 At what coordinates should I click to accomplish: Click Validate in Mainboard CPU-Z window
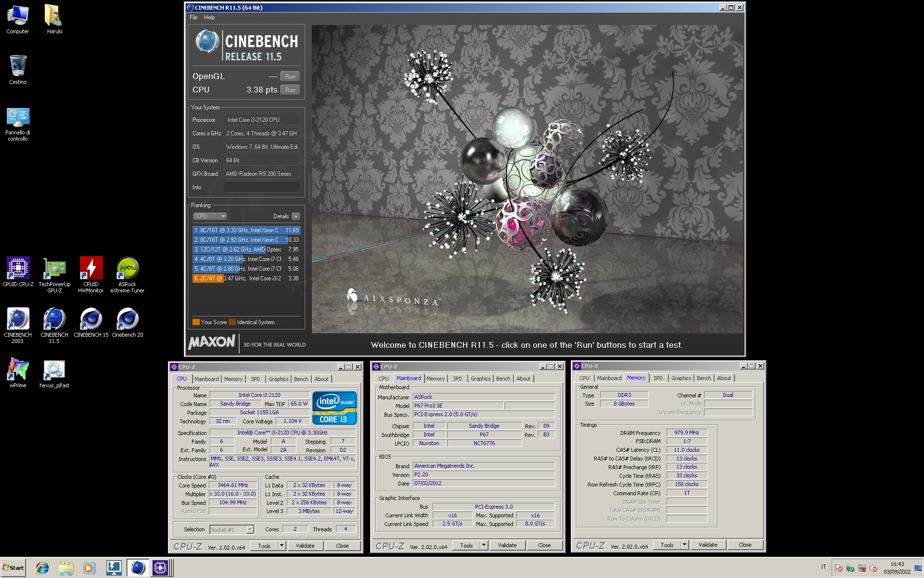click(x=507, y=545)
